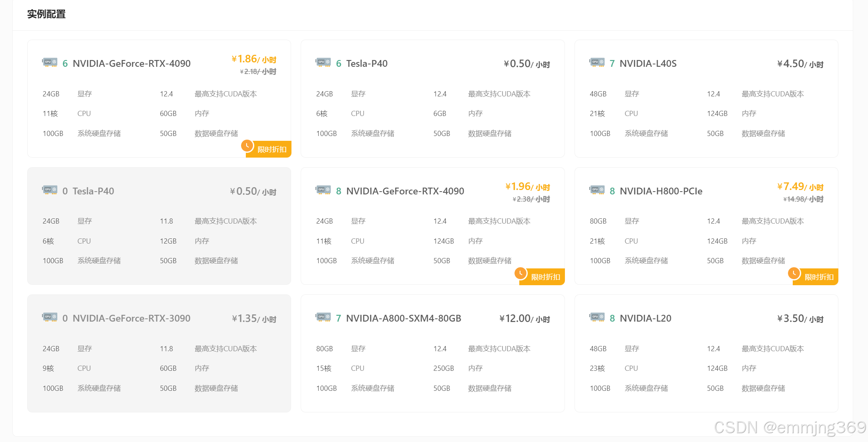Click the ¥1.96/小时 RTX-4090 price

tap(527, 187)
